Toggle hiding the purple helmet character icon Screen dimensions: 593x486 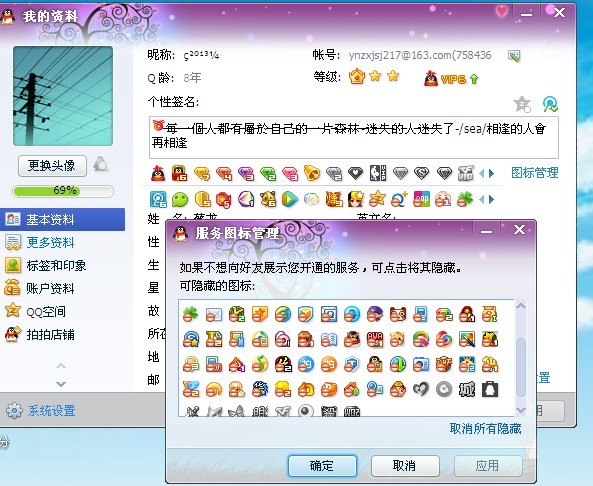pos(375,314)
